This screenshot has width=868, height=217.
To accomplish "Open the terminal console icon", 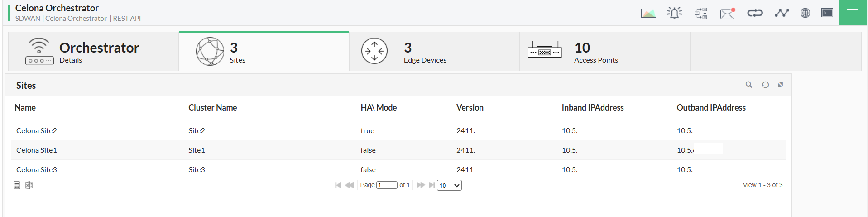I will [x=827, y=13].
